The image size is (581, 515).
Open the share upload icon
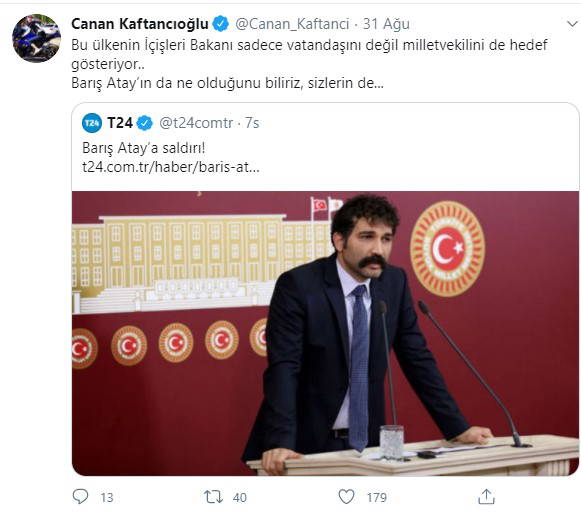[486, 496]
